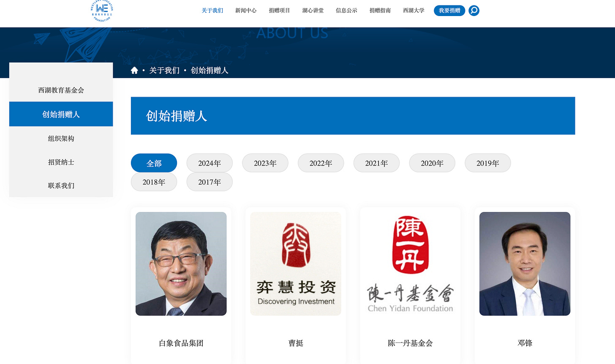615x364 pixels.
Task: Open 关于我们 in top navigation
Action: (212, 11)
